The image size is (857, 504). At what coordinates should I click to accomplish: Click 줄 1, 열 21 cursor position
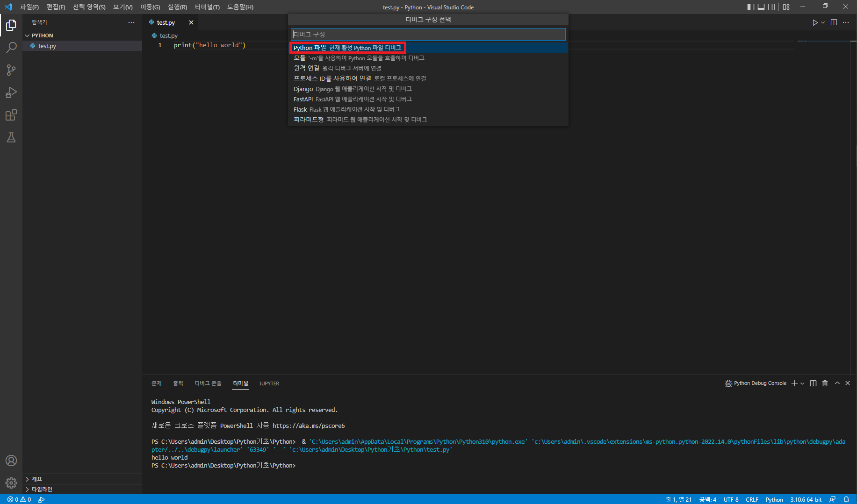pos(678,499)
